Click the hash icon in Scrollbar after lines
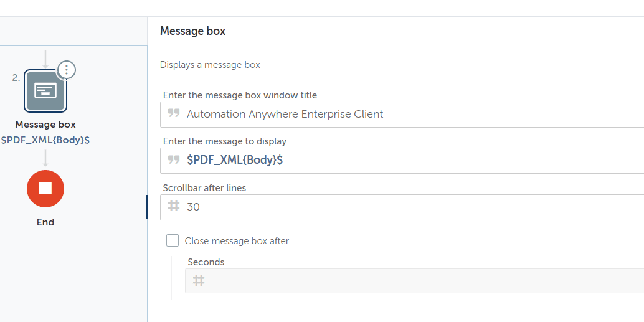The image size is (644, 322). tap(174, 206)
